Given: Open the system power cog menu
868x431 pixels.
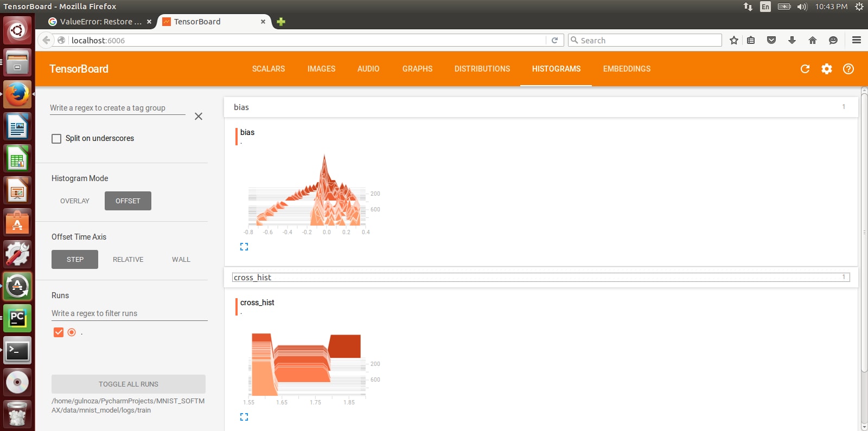Looking at the screenshot, I should tap(859, 7).
